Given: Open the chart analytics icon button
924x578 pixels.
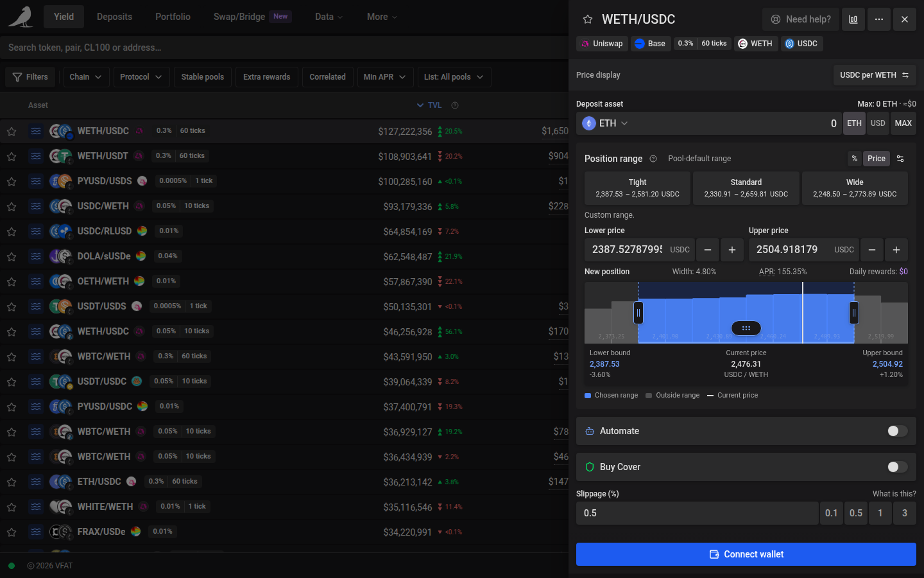Looking at the screenshot, I should [x=853, y=19].
